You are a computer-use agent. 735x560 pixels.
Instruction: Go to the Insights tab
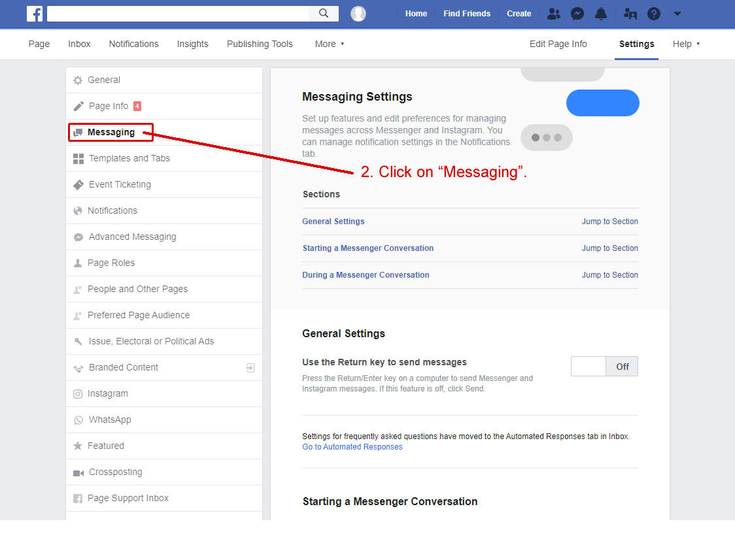coord(193,44)
